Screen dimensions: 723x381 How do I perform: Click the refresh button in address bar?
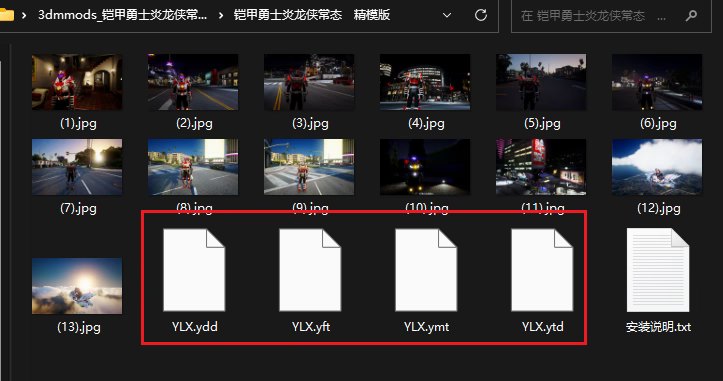(x=481, y=15)
